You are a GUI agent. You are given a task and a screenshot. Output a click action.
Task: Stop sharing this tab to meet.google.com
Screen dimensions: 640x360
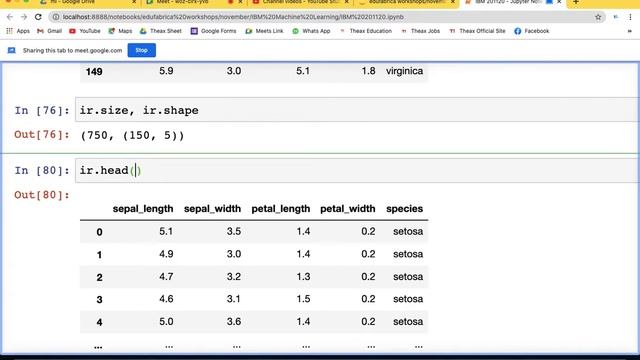[142, 50]
